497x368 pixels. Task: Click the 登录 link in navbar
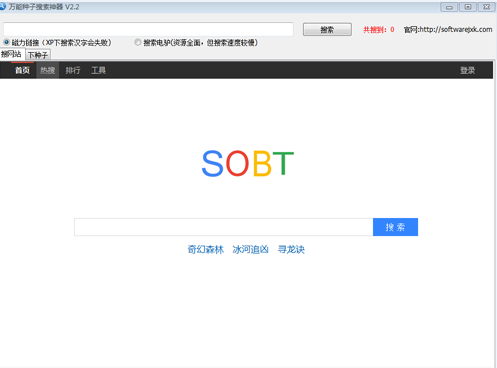click(x=468, y=70)
